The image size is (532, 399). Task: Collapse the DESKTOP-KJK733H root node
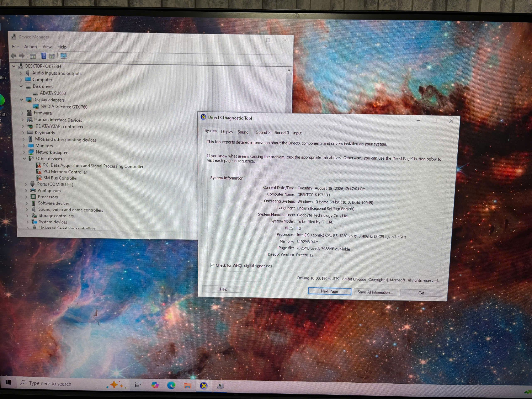point(14,66)
